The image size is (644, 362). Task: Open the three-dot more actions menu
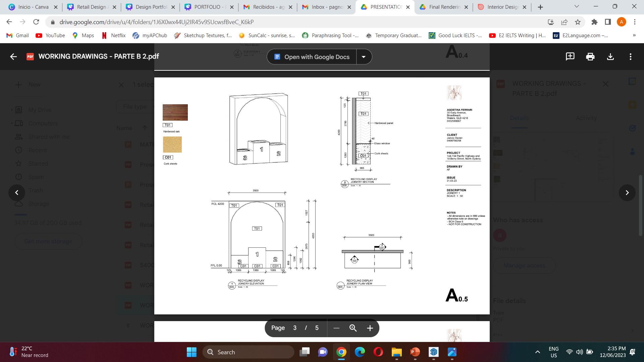[x=630, y=56]
